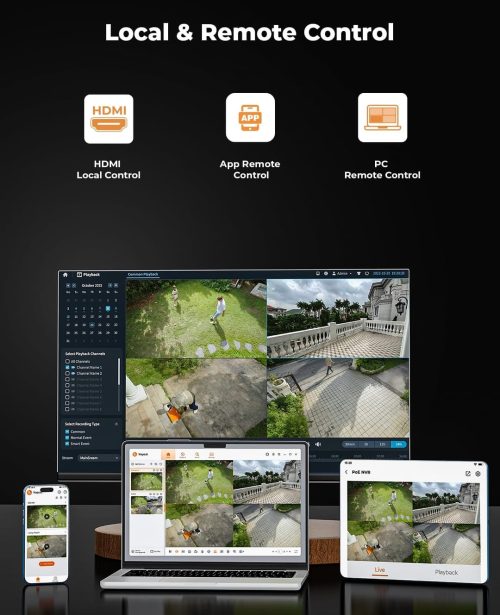This screenshot has height=615, width=500.
Task: Open the Stream MainStream dropdown
Action: (98, 458)
